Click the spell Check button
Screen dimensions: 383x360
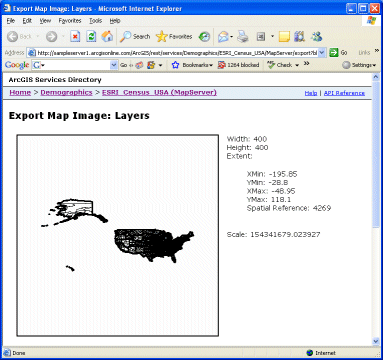(x=280, y=65)
